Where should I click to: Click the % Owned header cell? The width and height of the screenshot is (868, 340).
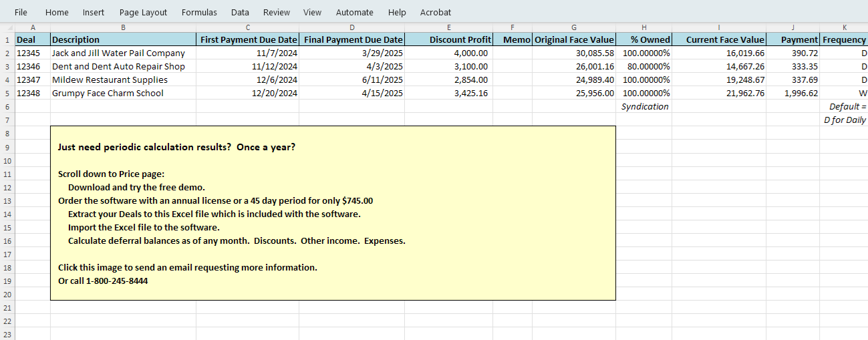643,39
